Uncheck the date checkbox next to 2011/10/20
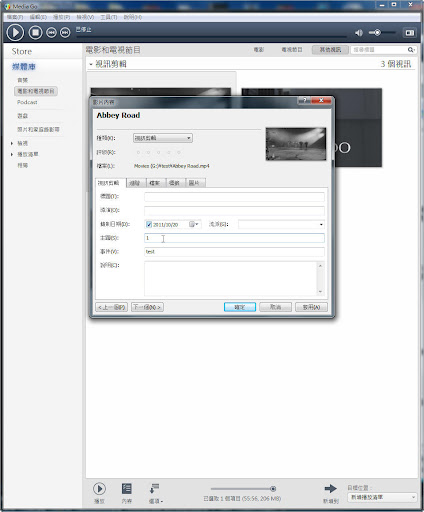Image resolution: width=424 pixels, height=512 pixels. click(149, 225)
